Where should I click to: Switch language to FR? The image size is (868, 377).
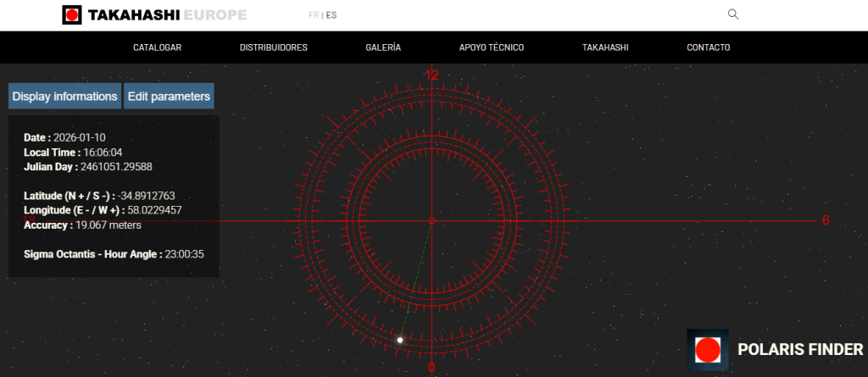coord(314,15)
